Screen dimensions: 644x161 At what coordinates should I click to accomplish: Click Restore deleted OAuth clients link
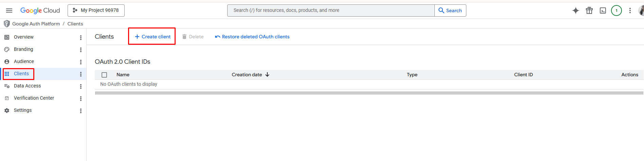click(x=252, y=37)
